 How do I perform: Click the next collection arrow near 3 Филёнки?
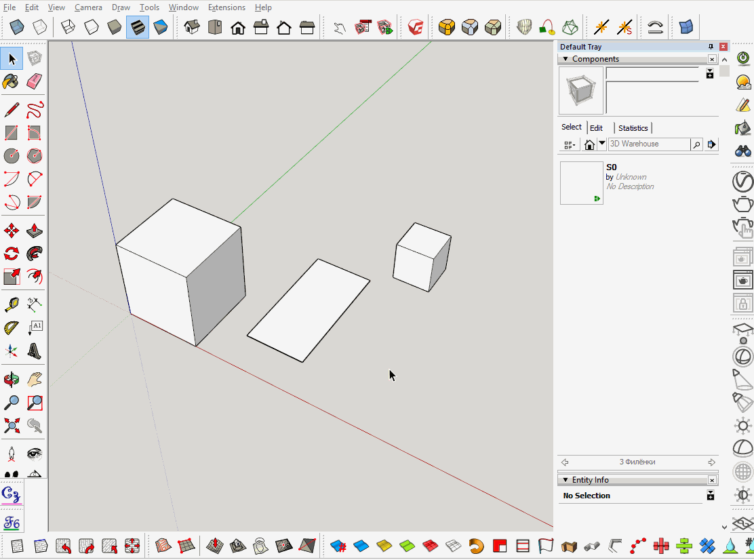711,462
